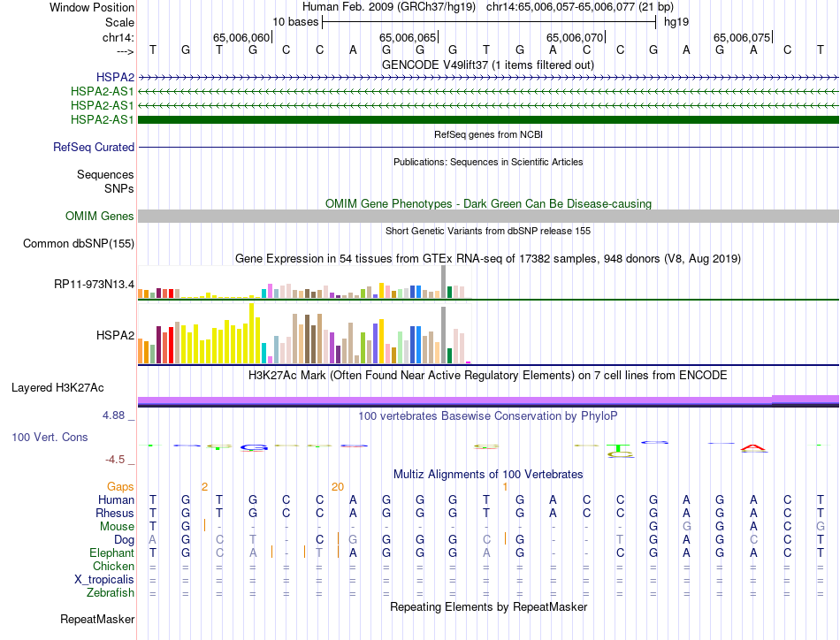Click the Multiz Alignments of 100 Vertebrates title
Screen dimensions: 840x640
click(x=488, y=474)
